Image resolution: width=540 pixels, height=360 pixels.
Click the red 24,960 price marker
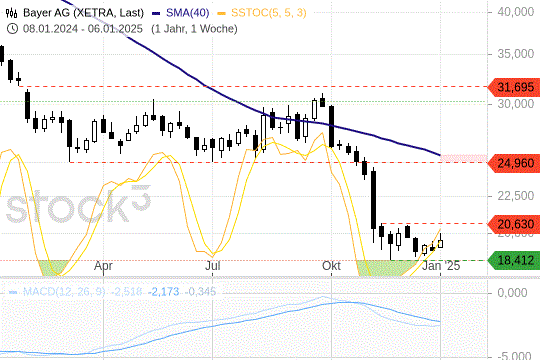coord(514,163)
